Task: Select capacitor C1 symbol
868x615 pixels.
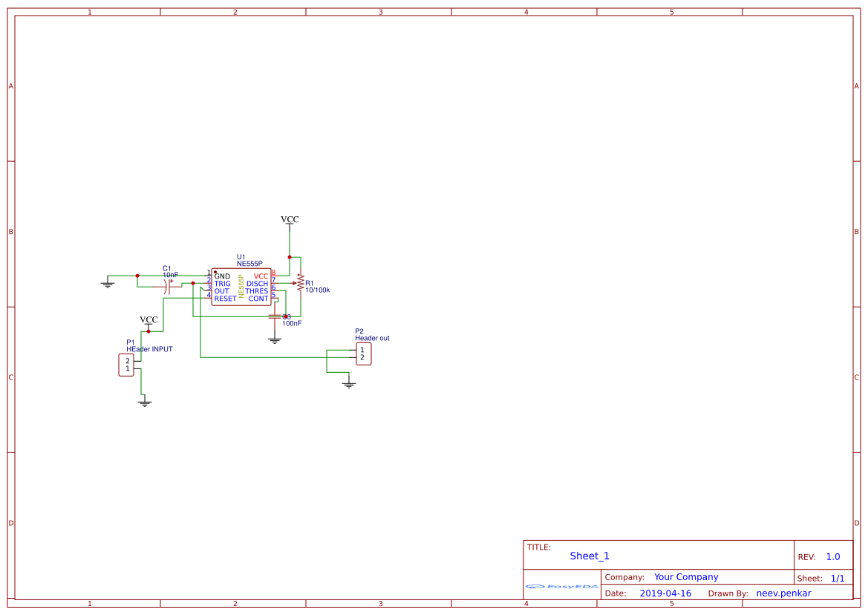Action: click(x=168, y=287)
